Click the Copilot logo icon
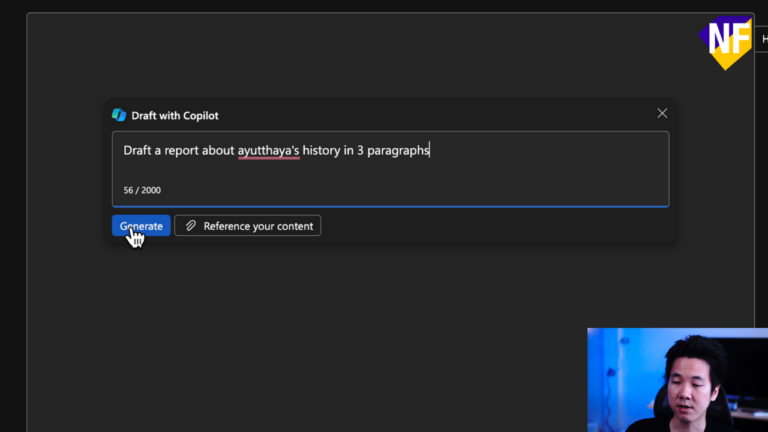Screen dimensions: 768x432 (119, 115)
